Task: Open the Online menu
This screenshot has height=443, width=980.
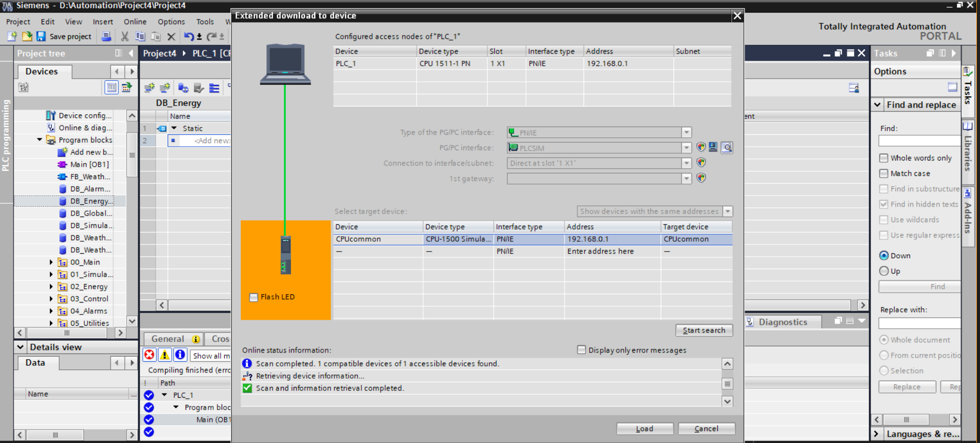Action: (135, 22)
